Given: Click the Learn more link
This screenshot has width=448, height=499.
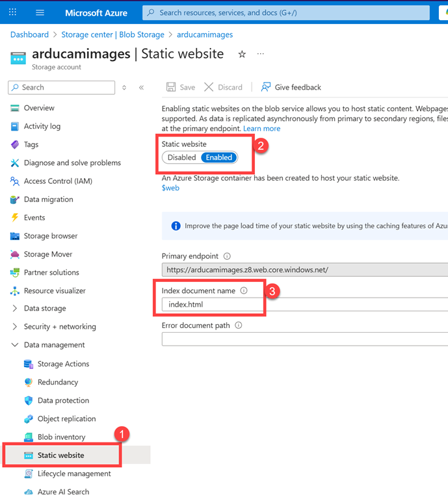Looking at the screenshot, I should 261,129.
